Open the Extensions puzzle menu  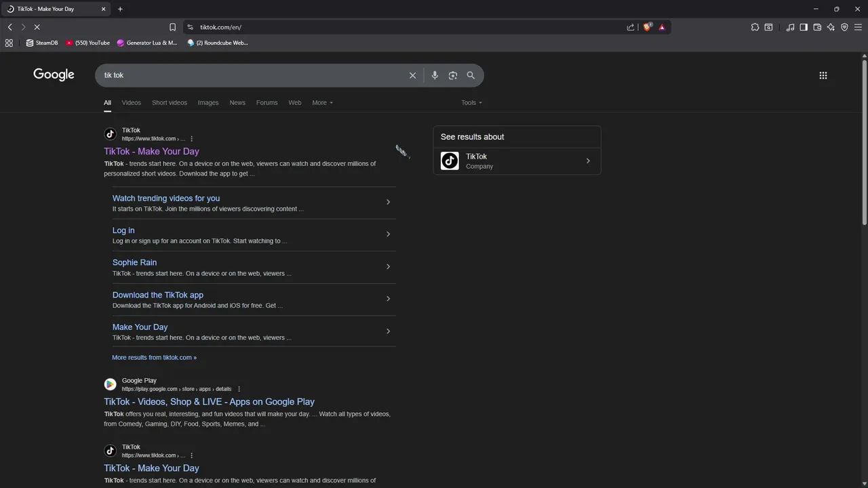coord(755,27)
